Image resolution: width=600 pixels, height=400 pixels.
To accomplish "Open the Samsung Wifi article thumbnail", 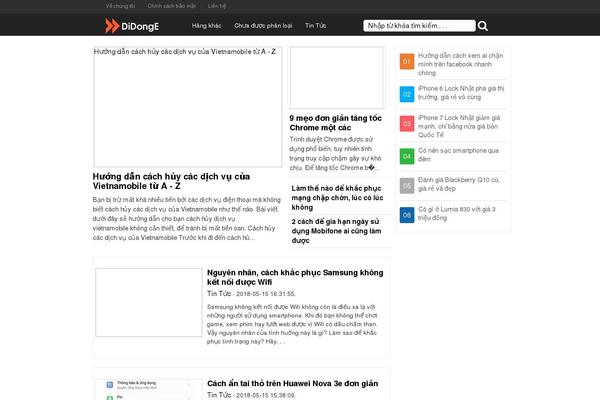I will 148,302.
